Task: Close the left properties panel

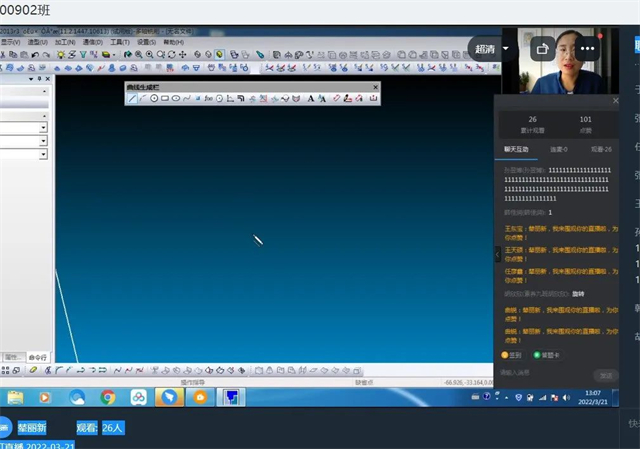Action: point(48,79)
